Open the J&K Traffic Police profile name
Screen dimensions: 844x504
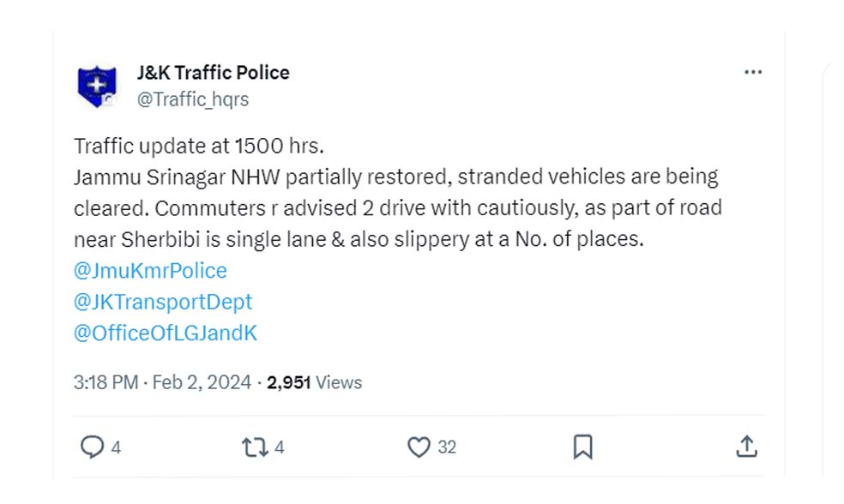tap(213, 73)
